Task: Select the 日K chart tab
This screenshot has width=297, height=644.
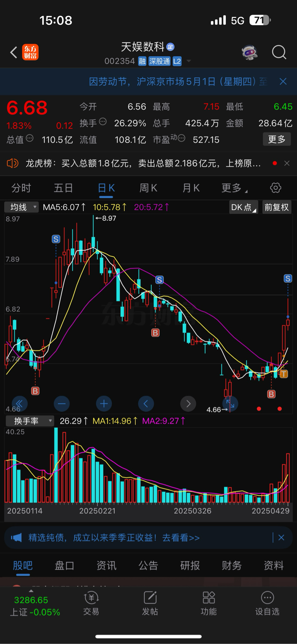Action: point(106,188)
